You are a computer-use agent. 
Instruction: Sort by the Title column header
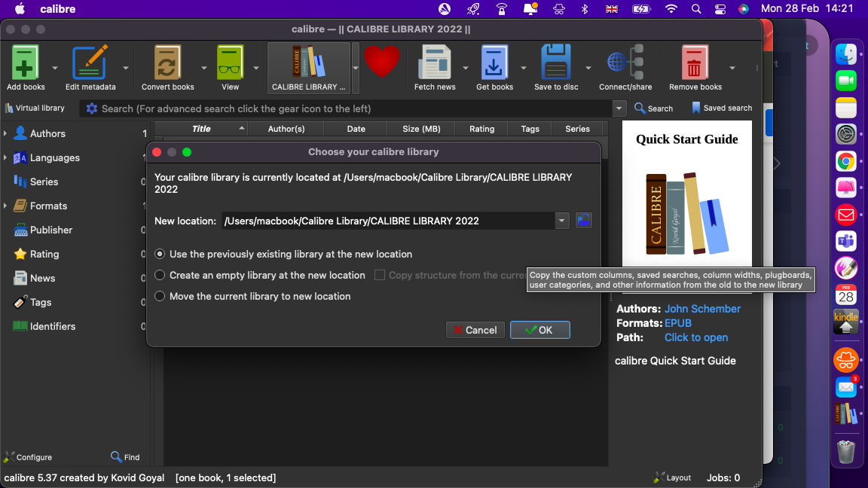(201, 129)
